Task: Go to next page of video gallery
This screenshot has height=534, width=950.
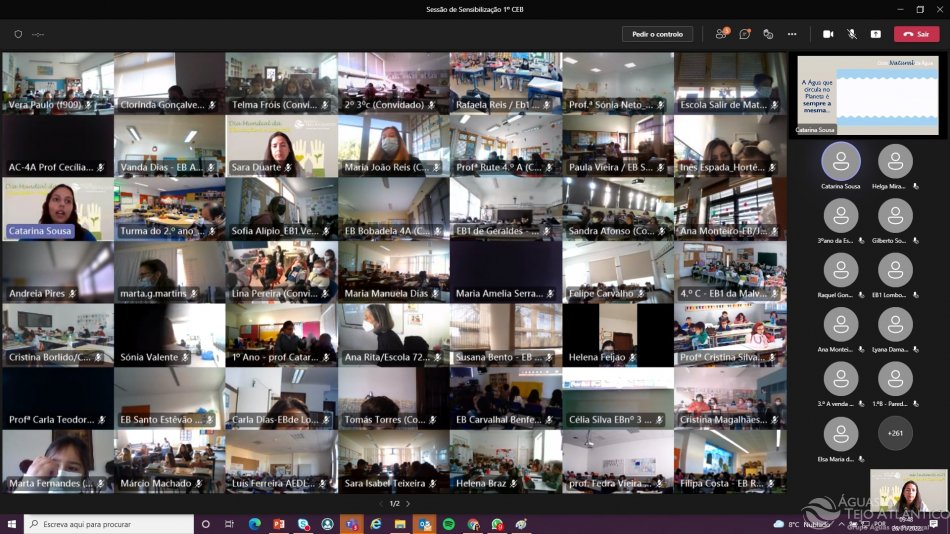Action: click(x=408, y=503)
